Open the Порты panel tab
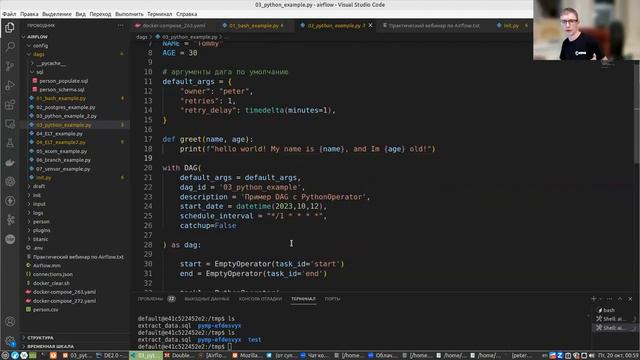The height and width of the screenshot is (360, 640). tap(332, 299)
